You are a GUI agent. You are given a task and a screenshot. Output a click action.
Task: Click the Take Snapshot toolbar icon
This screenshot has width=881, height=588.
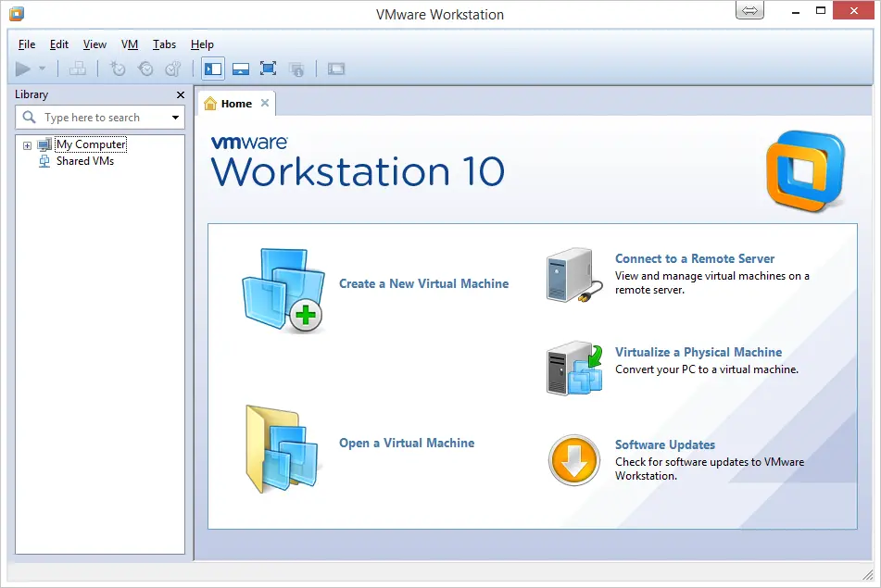(118, 69)
